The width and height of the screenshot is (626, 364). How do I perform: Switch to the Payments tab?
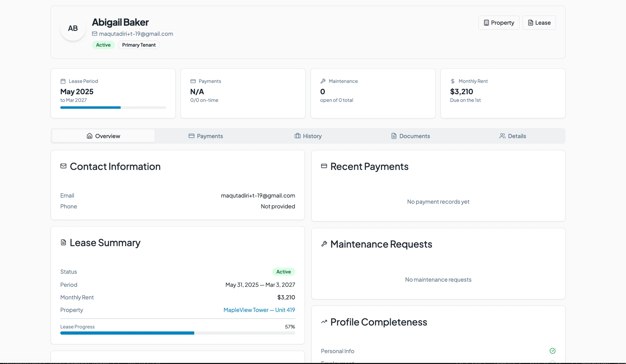point(206,136)
